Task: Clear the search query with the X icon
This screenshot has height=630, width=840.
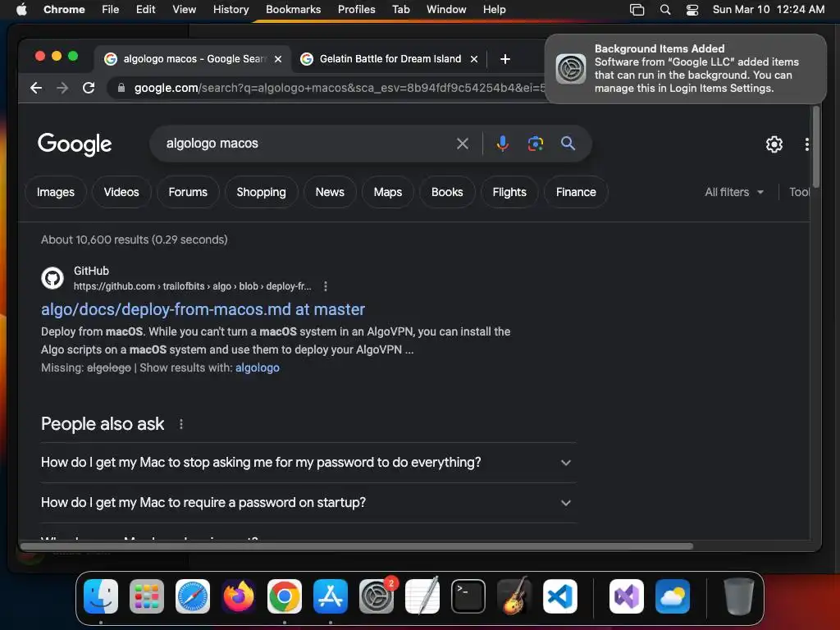Action: [x=463, y=144]
